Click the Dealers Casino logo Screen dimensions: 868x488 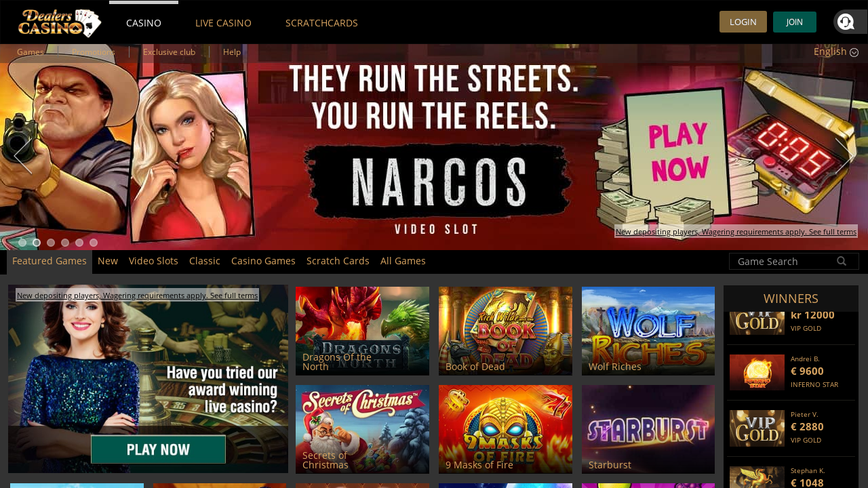click(60, 22)
